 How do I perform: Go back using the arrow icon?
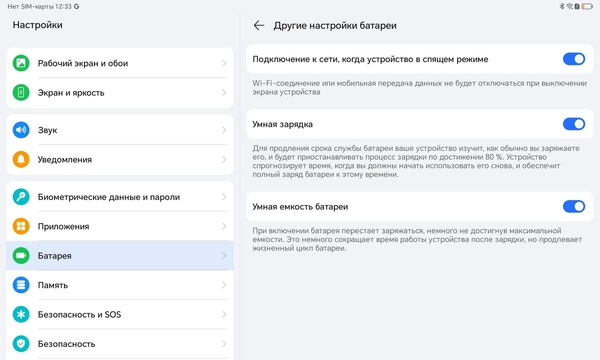259,26
